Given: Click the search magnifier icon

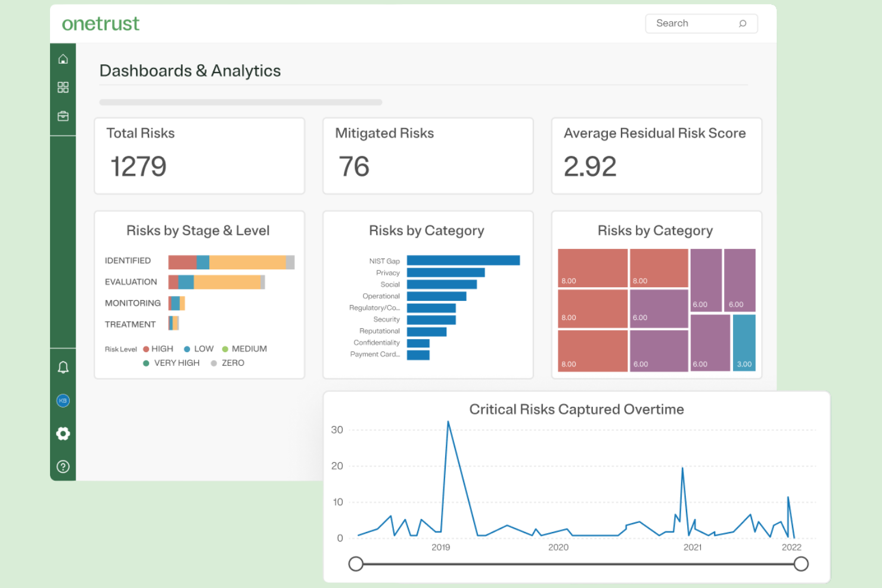Looking at the screenshot, I should pos(743,23).
